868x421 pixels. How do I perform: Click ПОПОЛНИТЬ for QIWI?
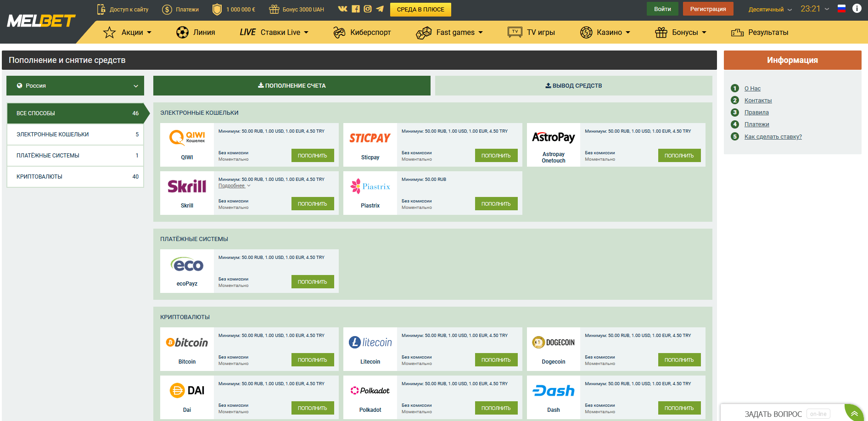(313, 156)
